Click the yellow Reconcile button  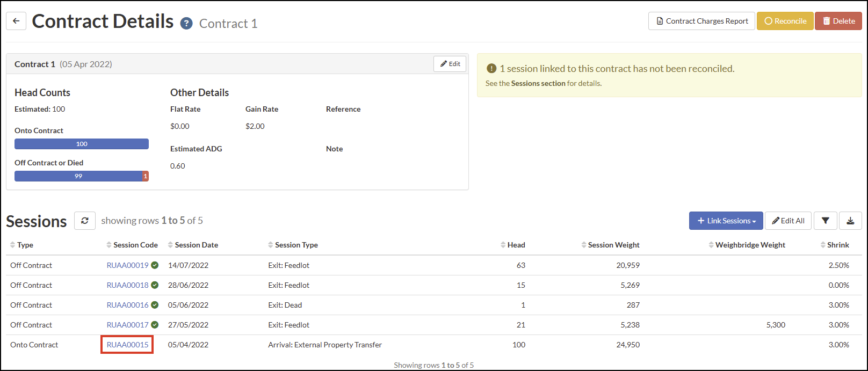[x=785, y=21]
